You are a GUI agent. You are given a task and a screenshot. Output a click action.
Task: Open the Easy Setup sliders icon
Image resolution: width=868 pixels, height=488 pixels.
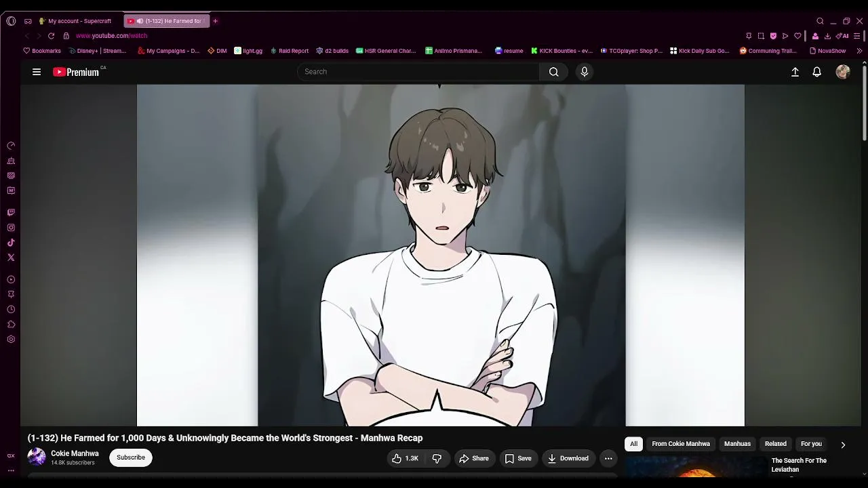coord(858,36)
